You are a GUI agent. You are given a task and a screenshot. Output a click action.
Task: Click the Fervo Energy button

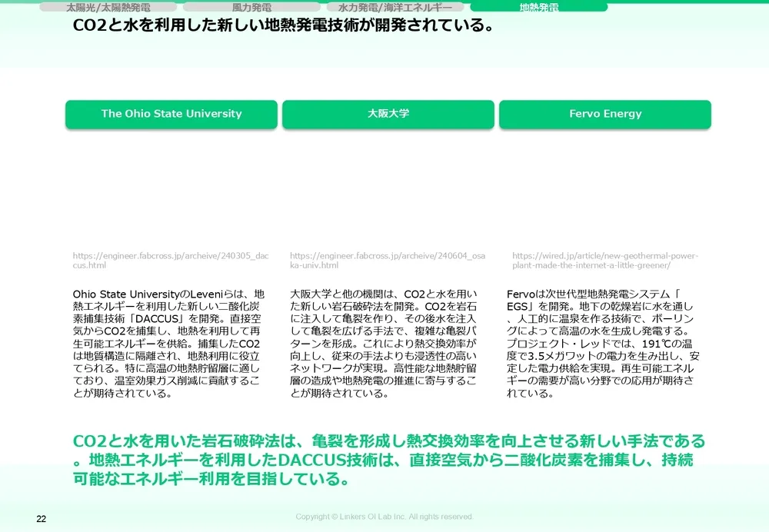pyautogui.click(x=605, y=114)
